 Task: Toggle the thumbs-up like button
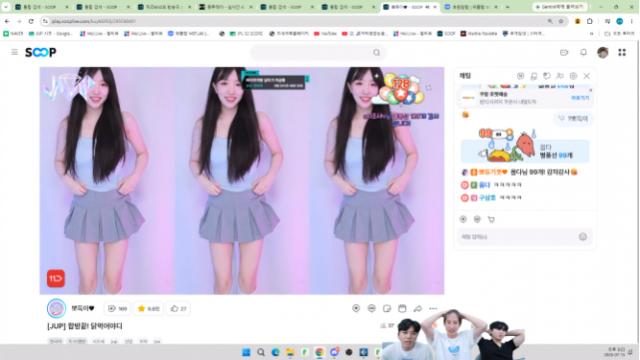coord(178,309)
